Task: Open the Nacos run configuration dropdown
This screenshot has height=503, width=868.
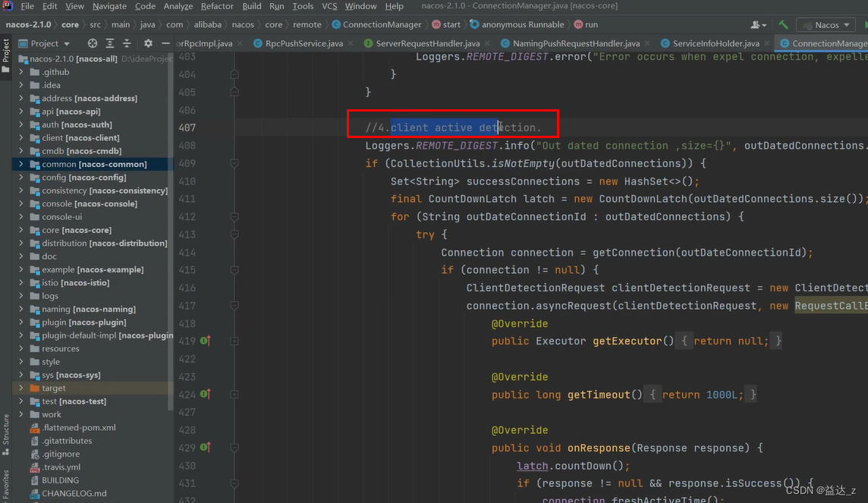Action: tap(826, 25)
